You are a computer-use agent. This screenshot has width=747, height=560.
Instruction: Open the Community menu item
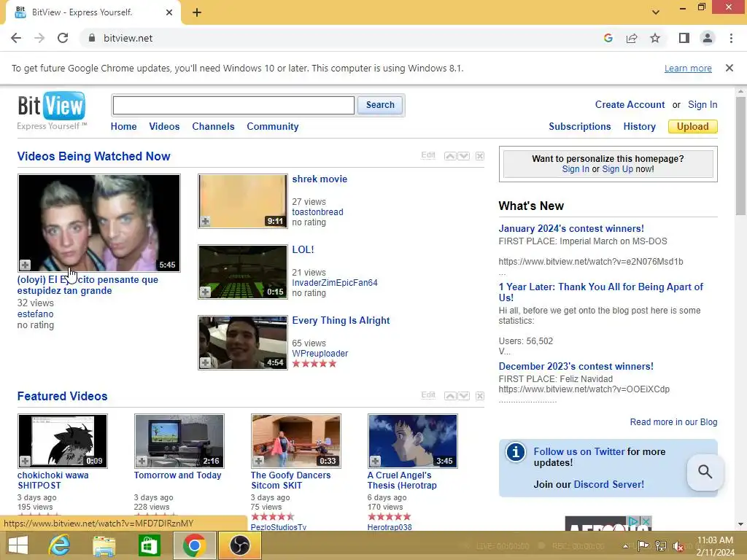(273, 127)
